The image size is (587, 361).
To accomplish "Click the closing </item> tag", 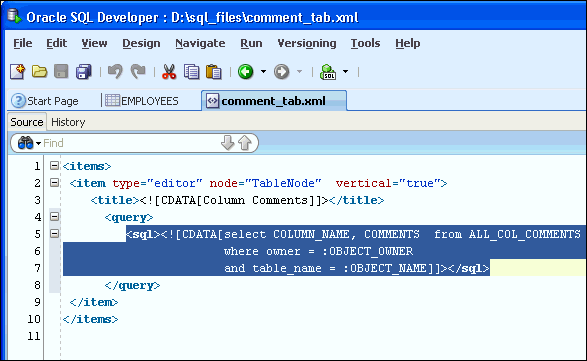I will (94, 302).
